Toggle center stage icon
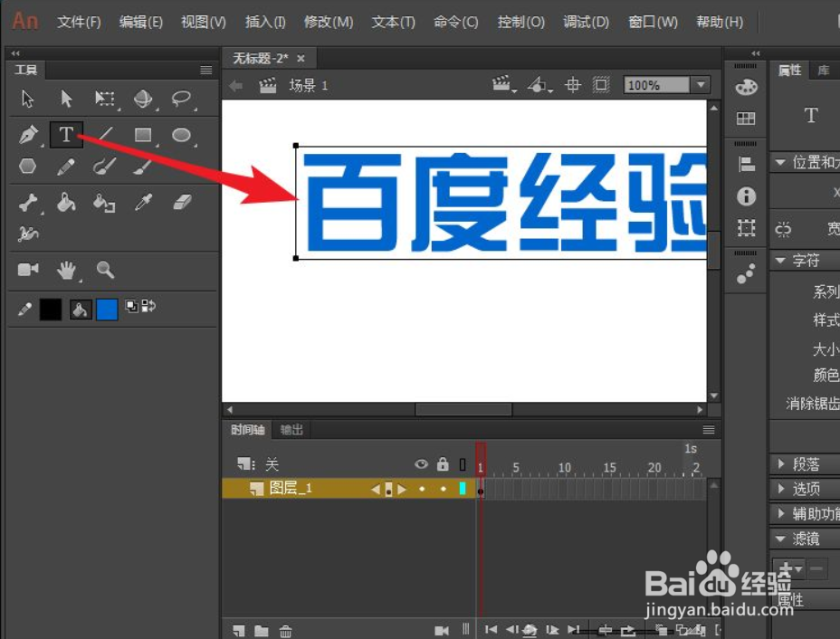The width and height of the screenshot is (840, 639). coord(573,85)
